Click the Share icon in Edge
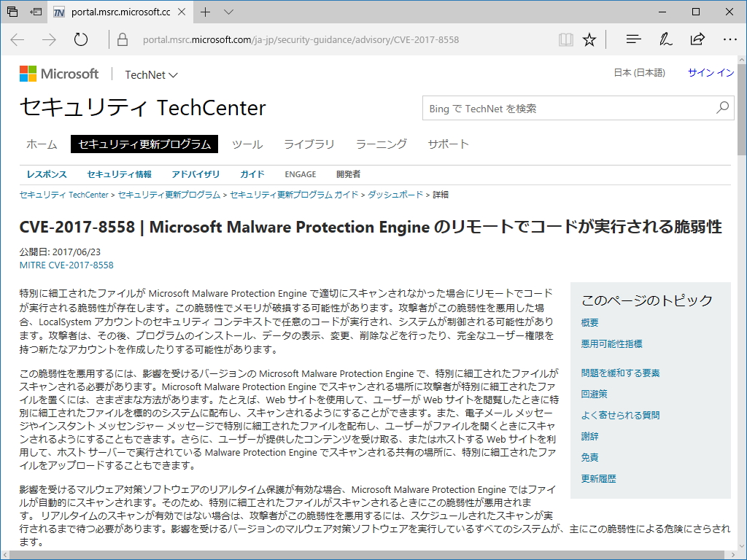The image size is (747, 560). pos(697,39)
